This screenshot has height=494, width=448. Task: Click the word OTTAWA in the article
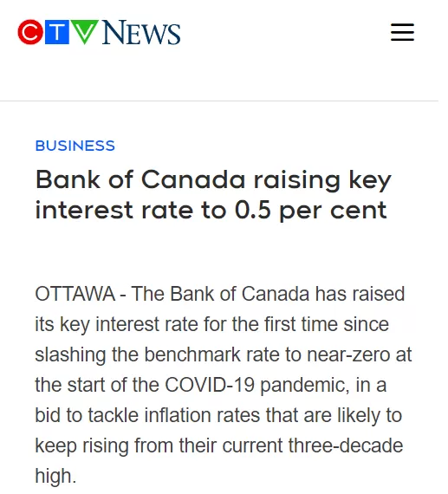pyautogui.click(x=75, y=294)
